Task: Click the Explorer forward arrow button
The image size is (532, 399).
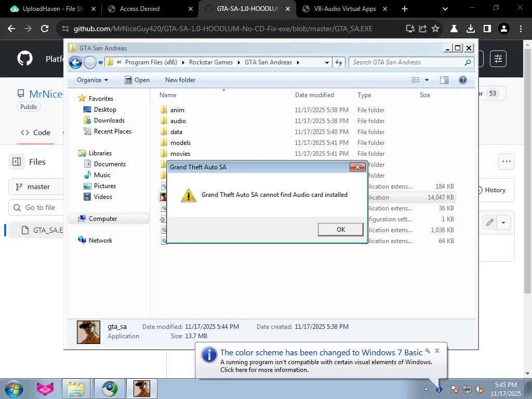Action: [x=90, y=62]
